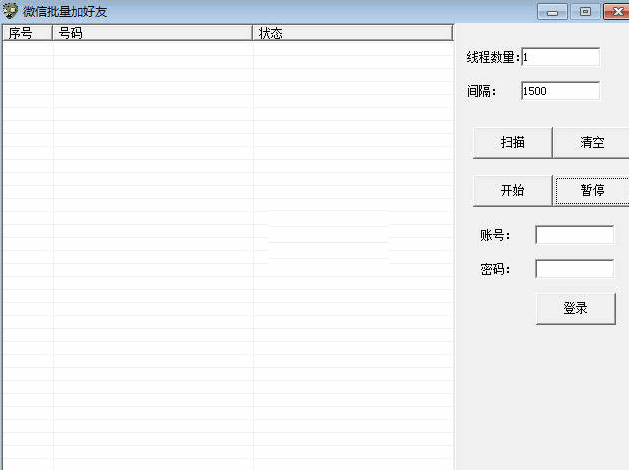Click the 清空 button
Screen dimensions: 629x470
(x=591, y=143)
